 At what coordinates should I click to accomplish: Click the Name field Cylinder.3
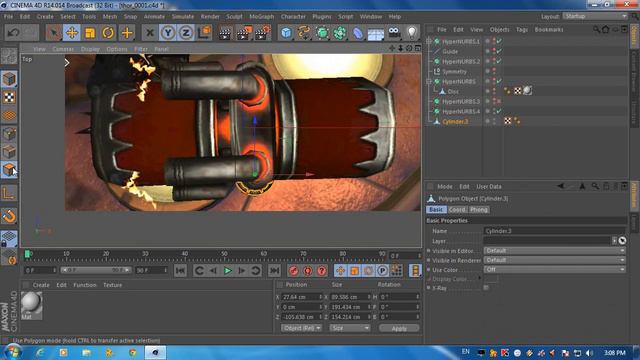[554, 231]
